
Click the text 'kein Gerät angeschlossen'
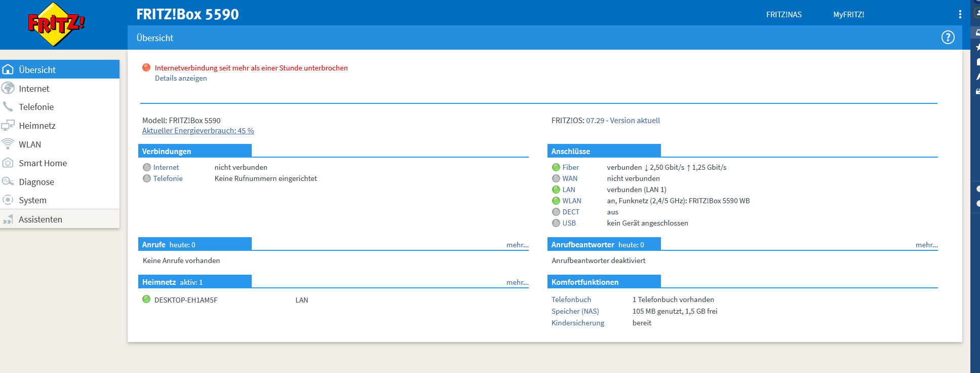click(x=648, y=223)
